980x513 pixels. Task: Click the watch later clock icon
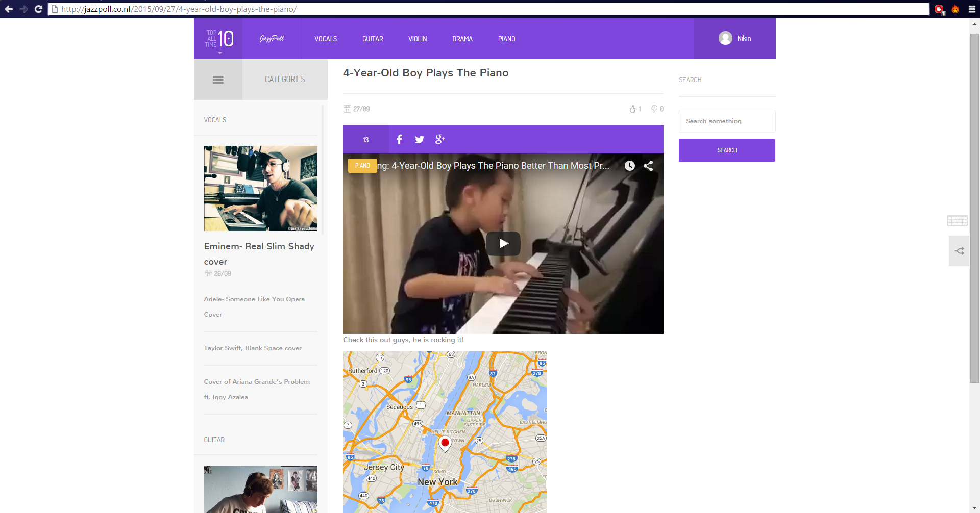630,166
